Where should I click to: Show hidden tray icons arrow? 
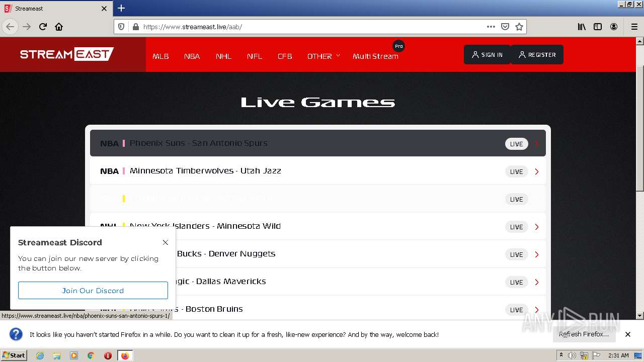(561, 355)
